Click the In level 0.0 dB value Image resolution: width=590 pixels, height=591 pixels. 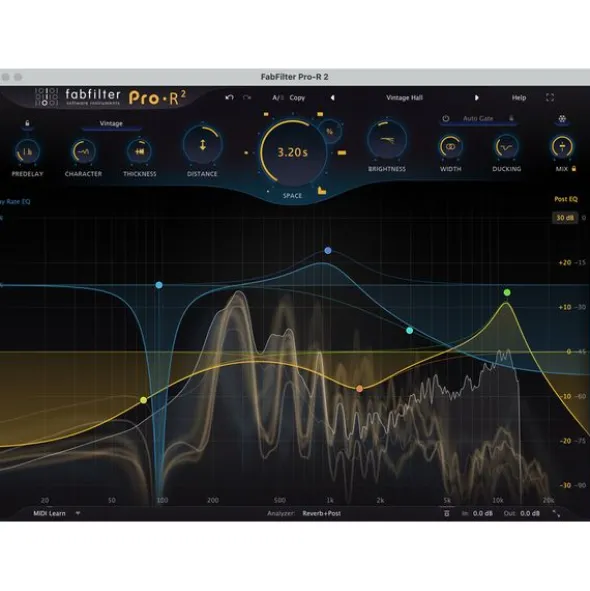tap(483, 513)
